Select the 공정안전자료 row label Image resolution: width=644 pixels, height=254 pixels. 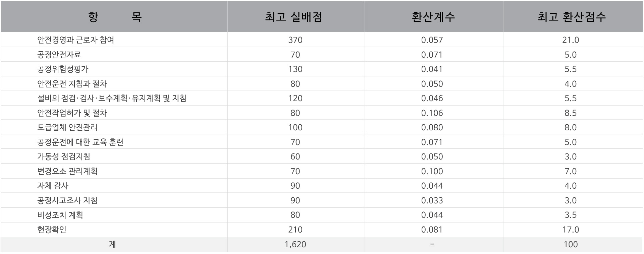click(x=59, y=55)
